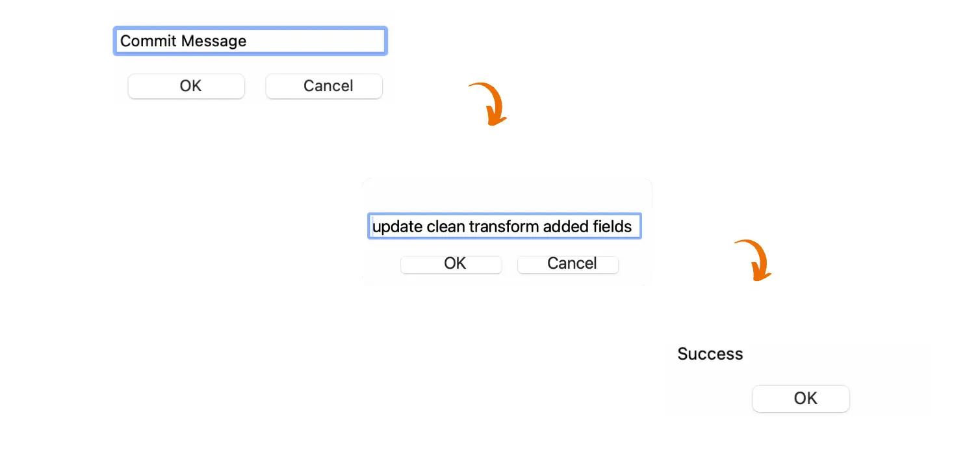Click the word "fields" at the message end
The width and height of the screenshot is (980, 458).
point(612,226)
